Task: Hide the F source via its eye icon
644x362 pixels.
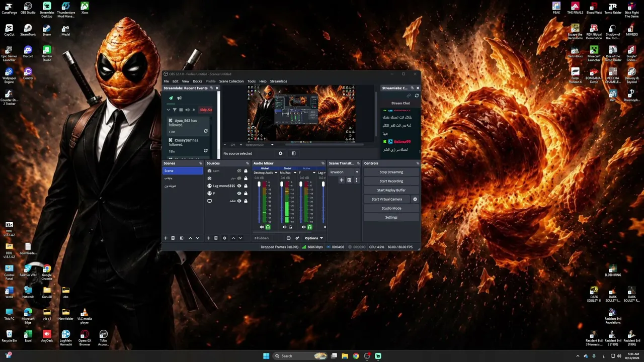Action: tap(239, 194)
